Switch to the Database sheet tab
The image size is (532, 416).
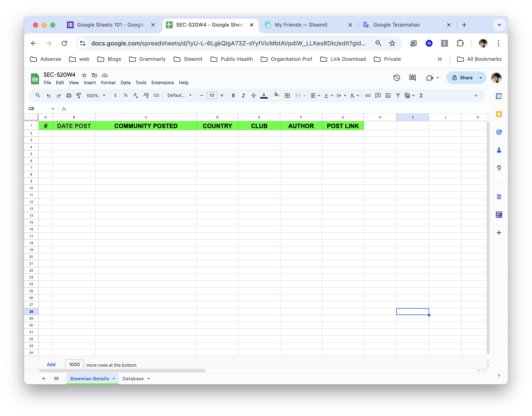pyautogui.click(x=133, y=379)
